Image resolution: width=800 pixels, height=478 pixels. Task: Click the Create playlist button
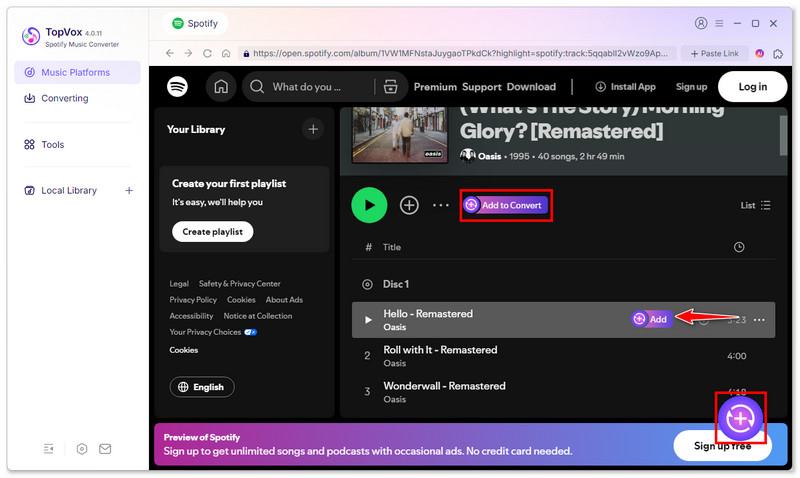(x=213, y=232)
